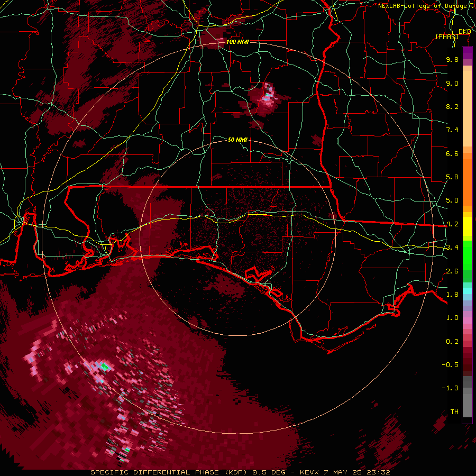
Task: Pick the gray band of the color scale
Action: pyautogui.click(x=467, y=397)
